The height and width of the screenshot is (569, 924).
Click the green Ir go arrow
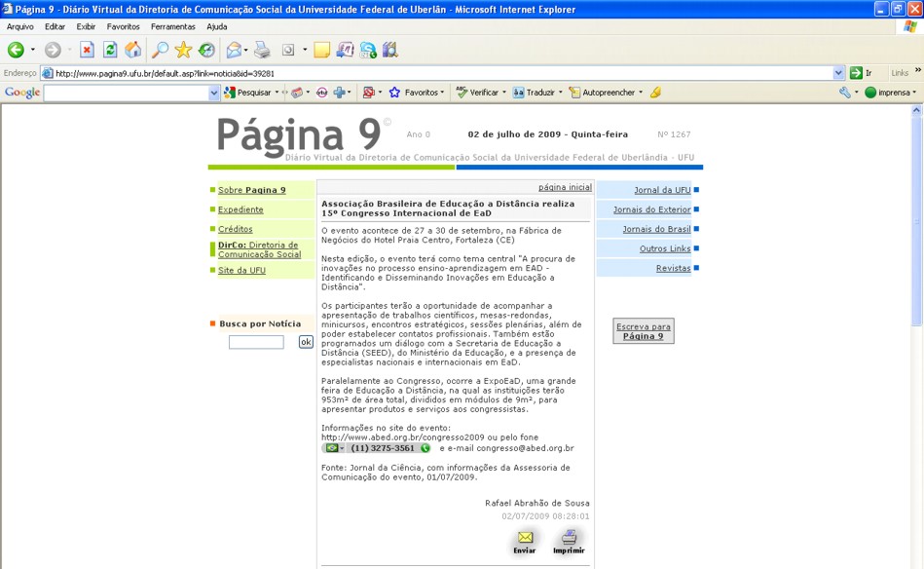coord(856,73)
